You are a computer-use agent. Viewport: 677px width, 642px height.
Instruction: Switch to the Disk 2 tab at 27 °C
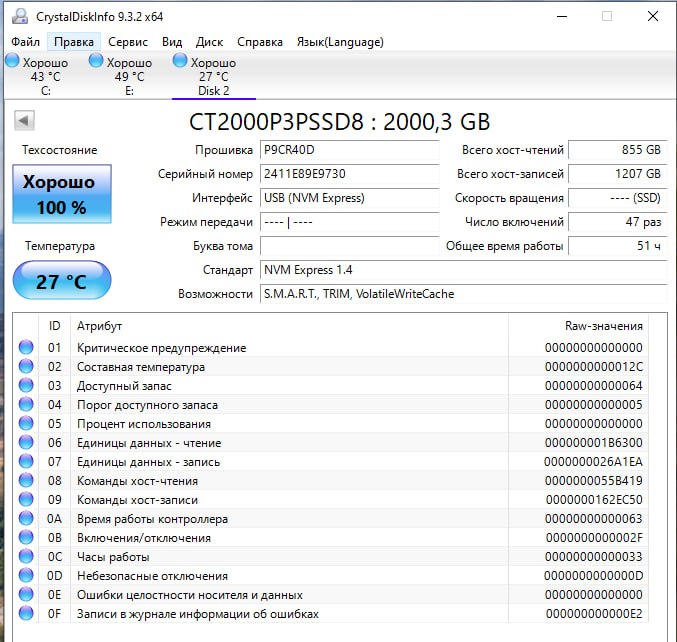pos(214,76)
